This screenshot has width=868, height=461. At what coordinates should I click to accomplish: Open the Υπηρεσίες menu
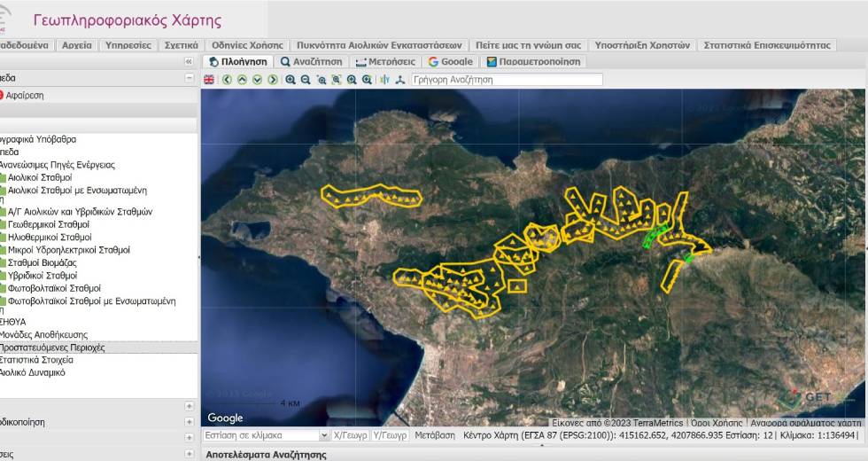click(128, 45)
